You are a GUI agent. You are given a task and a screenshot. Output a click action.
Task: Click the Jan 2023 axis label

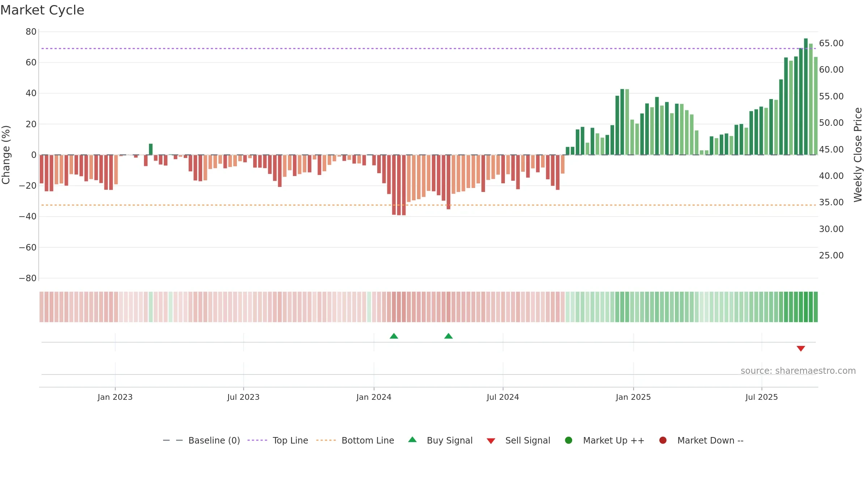tap(115, 397)
